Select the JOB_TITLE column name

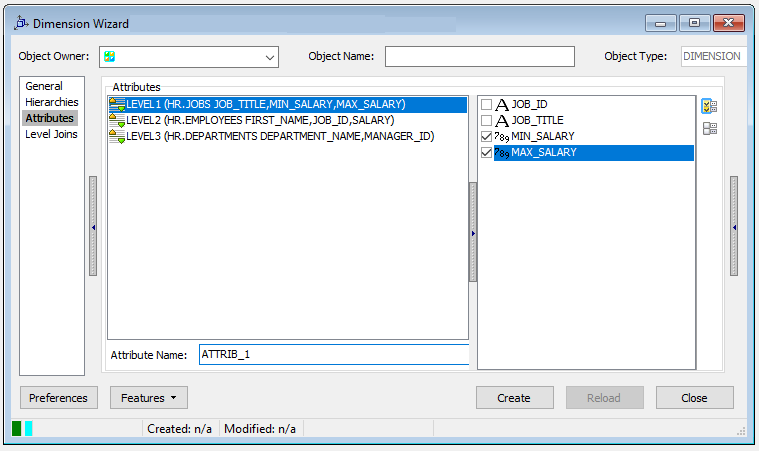(x=538, y=120)
